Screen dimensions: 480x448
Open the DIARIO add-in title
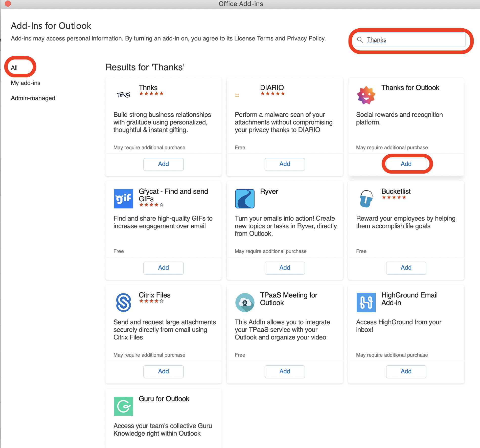272,88
